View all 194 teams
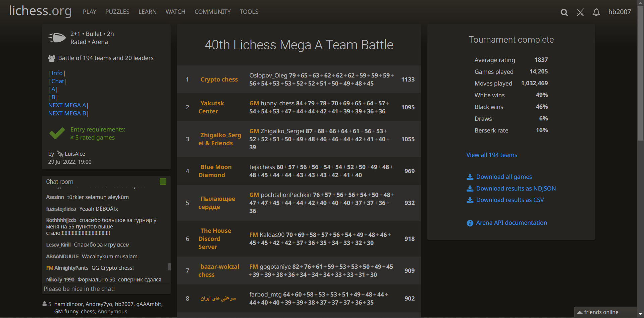The height and width of the screenshot is (318, 644). (492, 155)
